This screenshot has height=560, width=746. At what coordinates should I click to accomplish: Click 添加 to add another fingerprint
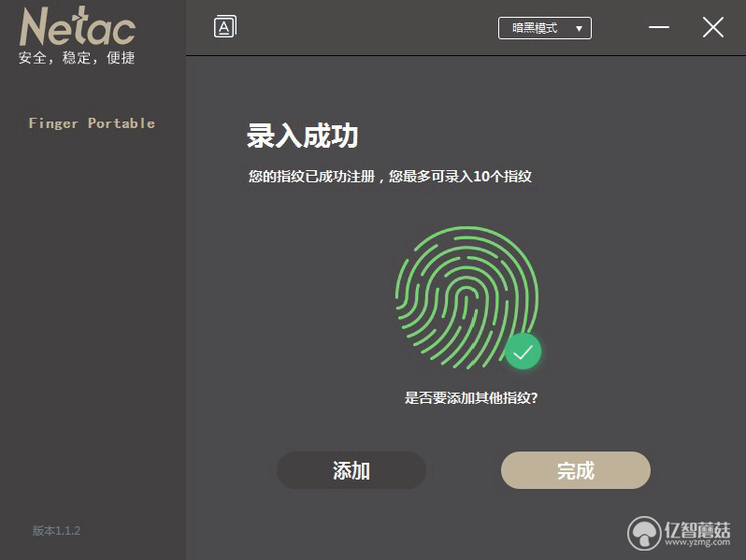click(351, 470)
